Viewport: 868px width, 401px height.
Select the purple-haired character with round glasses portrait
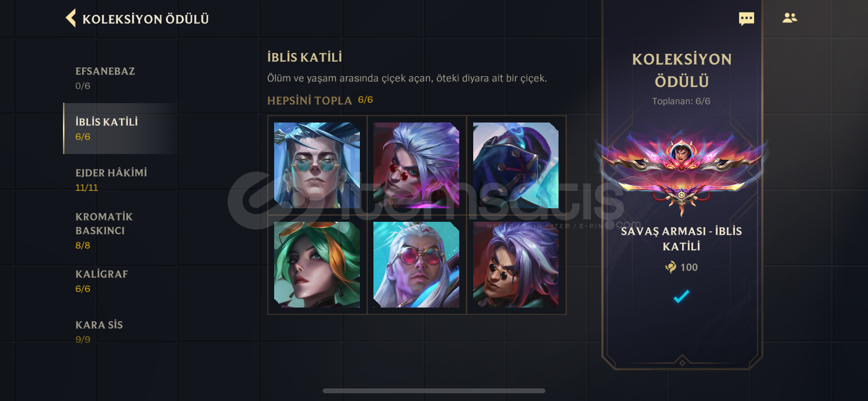click(516, 264)
